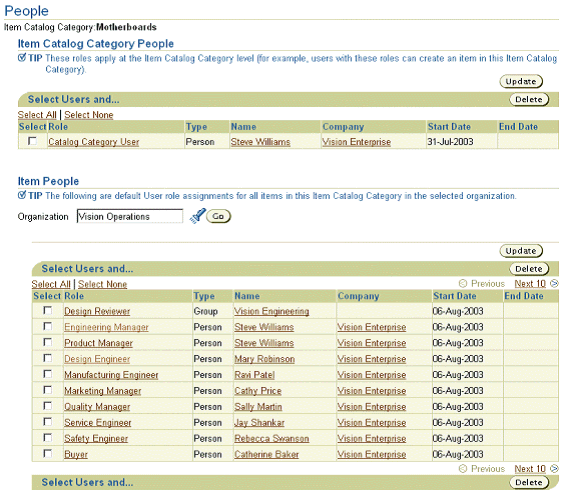
Task: Open the Engineering Manager role link
Action: click(106, 327)
